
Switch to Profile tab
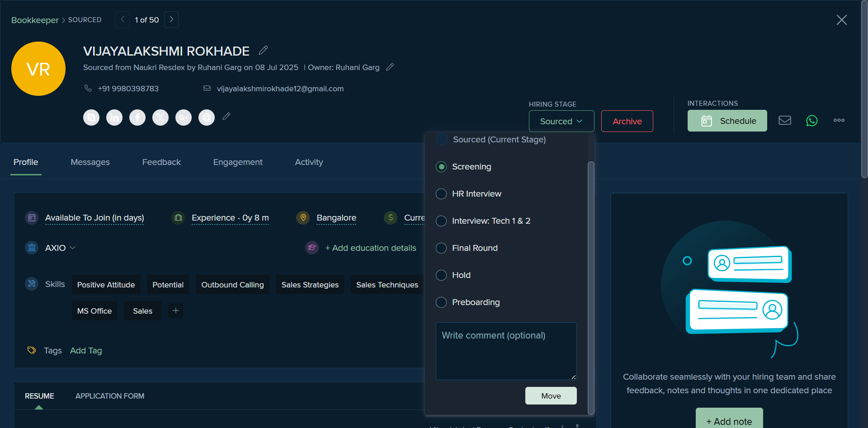pyautogui.click(x=26, y=162)
